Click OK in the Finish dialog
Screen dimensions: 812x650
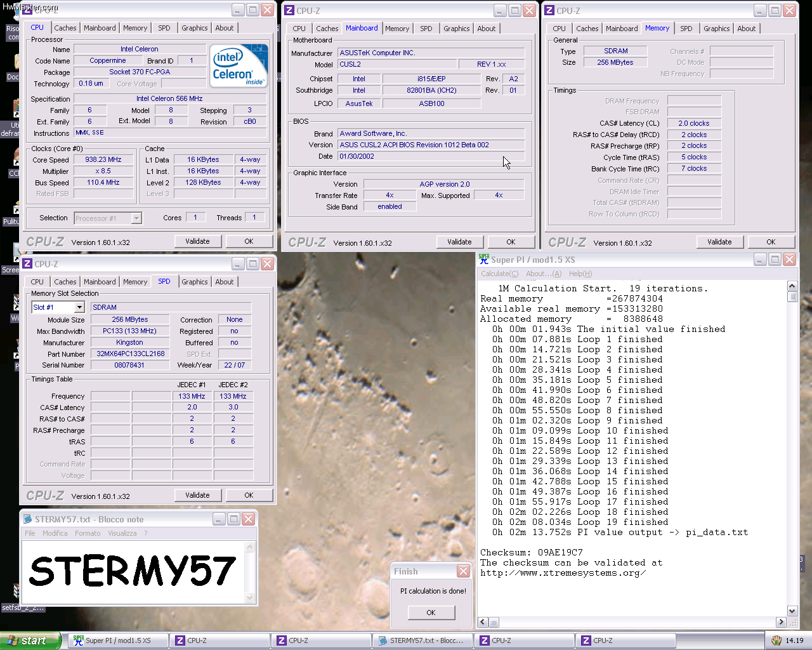click(431, 613)
